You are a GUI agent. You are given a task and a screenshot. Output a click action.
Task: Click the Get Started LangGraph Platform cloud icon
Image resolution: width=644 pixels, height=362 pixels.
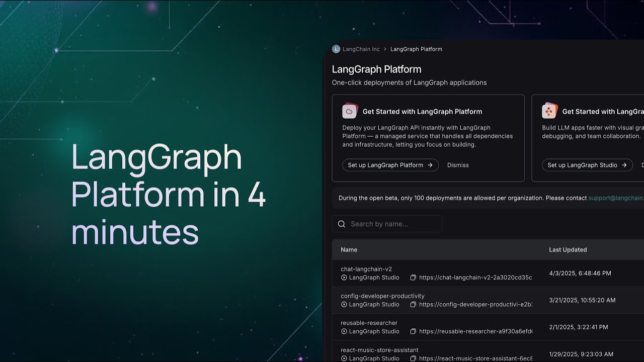click(x=350, y=111)
